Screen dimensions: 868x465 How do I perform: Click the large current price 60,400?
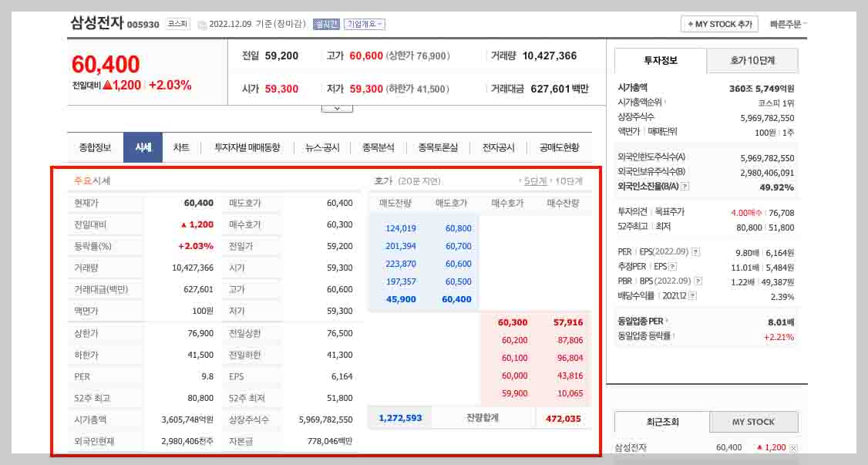pyautogui.click(x=106, y=65)
